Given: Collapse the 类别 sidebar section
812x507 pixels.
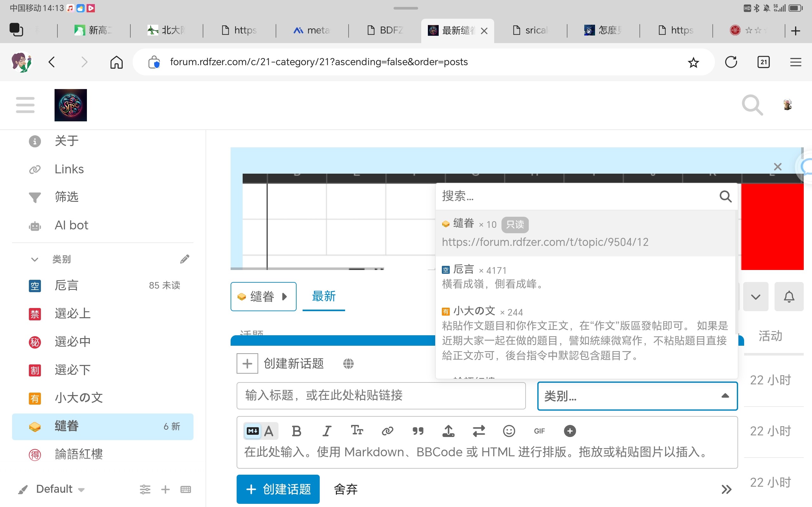Looking at the screenshot, I should click(35, 259).
